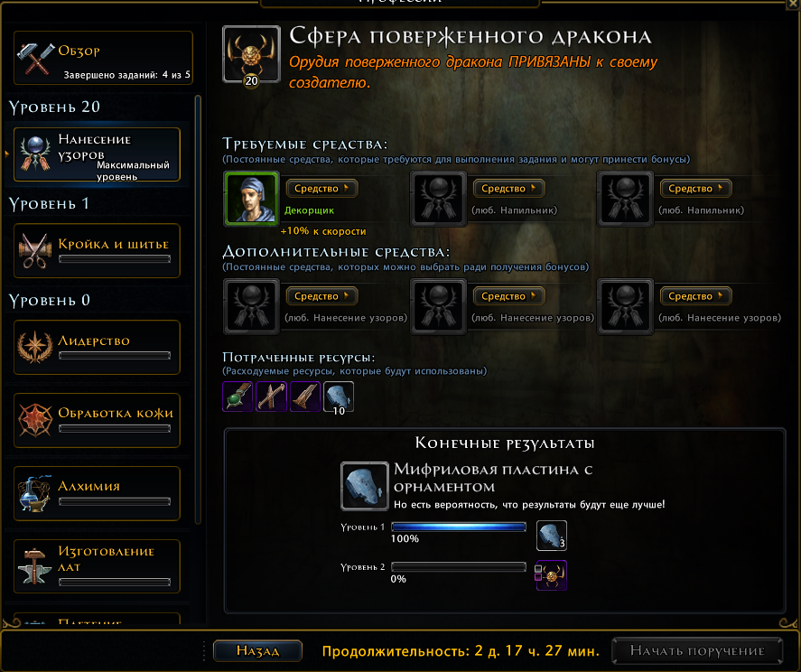Open the Обзор overview tab
The height and width of the screenshot is (672, 801).
point(103,58)
